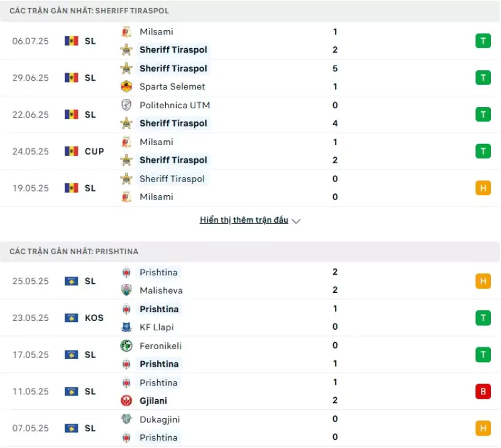Screen dimensions: 501x448
Task: Click the Moldova flag on 06.07.25 match
Action: tap(71, 41)
